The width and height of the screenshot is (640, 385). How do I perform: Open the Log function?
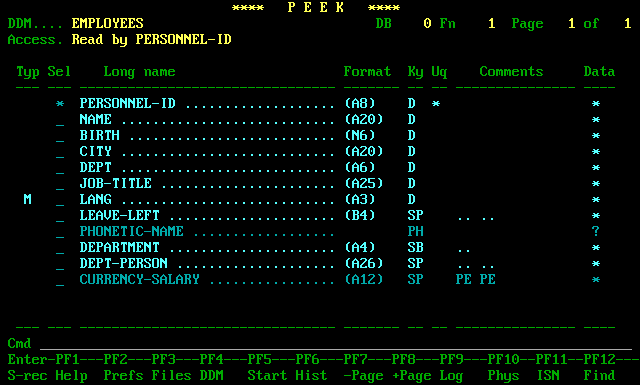click(x=451, y=375)
